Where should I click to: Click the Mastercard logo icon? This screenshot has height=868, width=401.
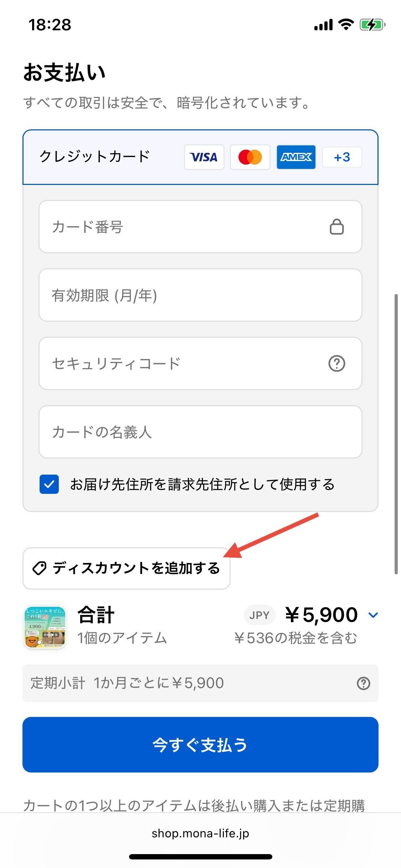pyautogui.click(x=250, y=157)
